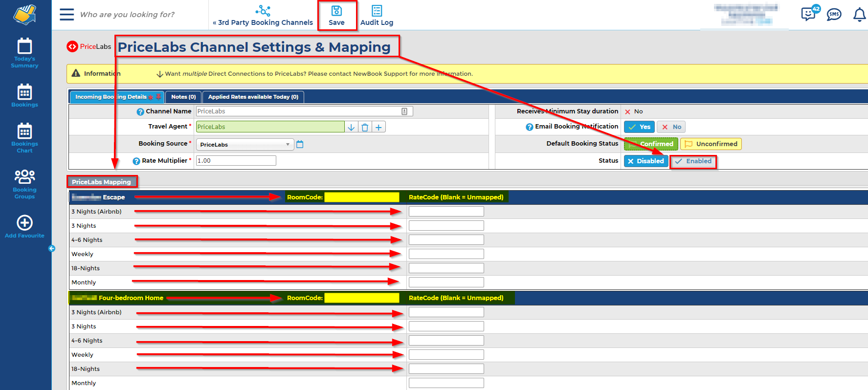Add a favourite using the sidebar plus
This screenshot has width=868, height=390.
[24, 227]
